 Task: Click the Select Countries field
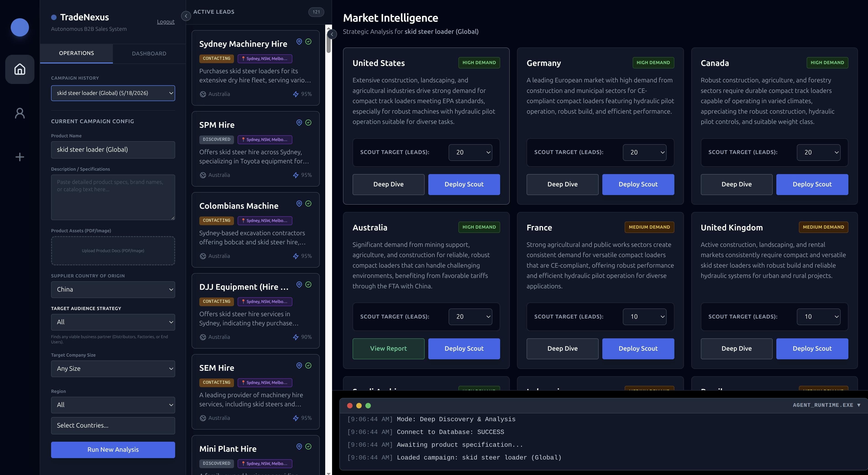113,425
